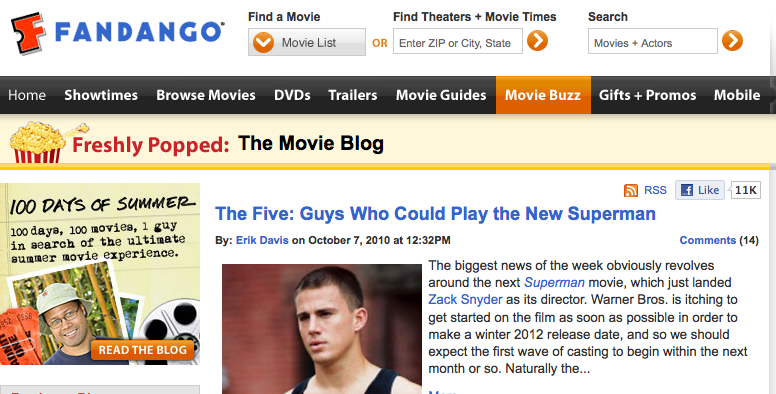Like the page on Facebook
Image resolution: width=776 pixels, height=394 pixels.
tap(700, 190)
